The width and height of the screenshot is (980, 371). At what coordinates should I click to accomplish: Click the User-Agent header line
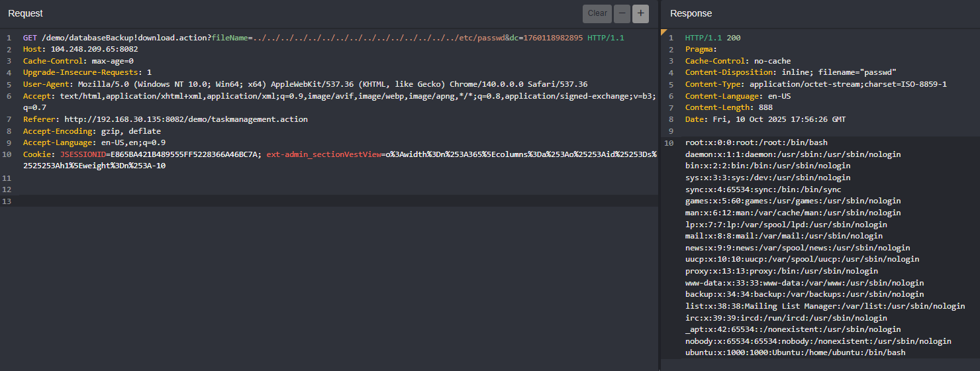(x=305, y=84)
